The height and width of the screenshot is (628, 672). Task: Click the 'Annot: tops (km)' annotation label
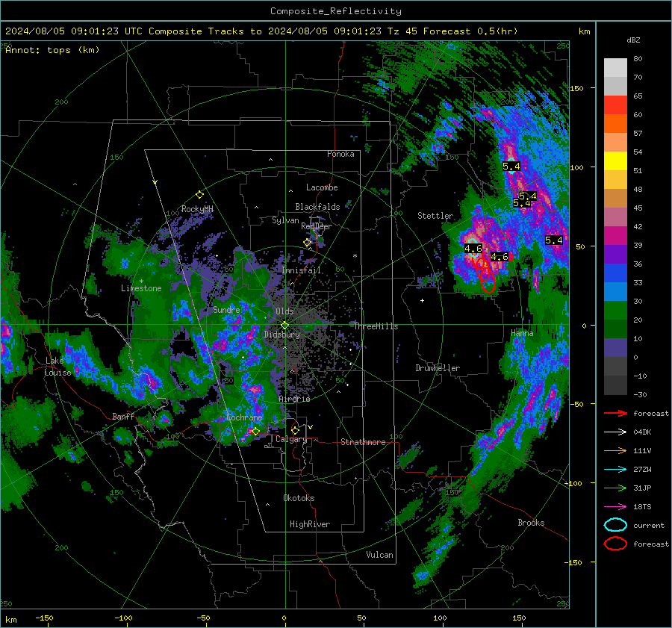click(x=52, y=50)
